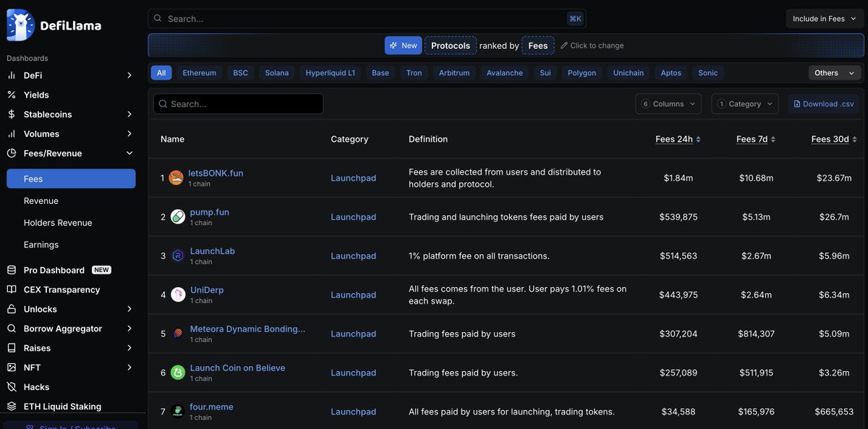The image size is (868, 429).
Task: Click the pencil icon beside Click to change
Action: tap(564, 46)
